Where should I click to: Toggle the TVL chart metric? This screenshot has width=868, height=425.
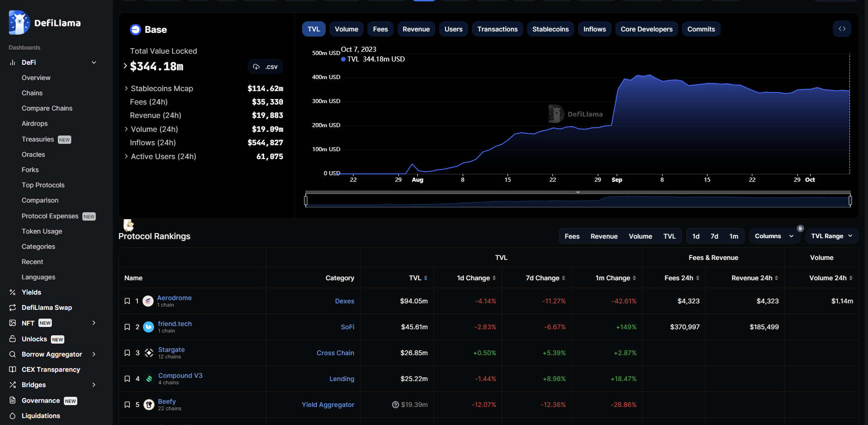point(314,29)
